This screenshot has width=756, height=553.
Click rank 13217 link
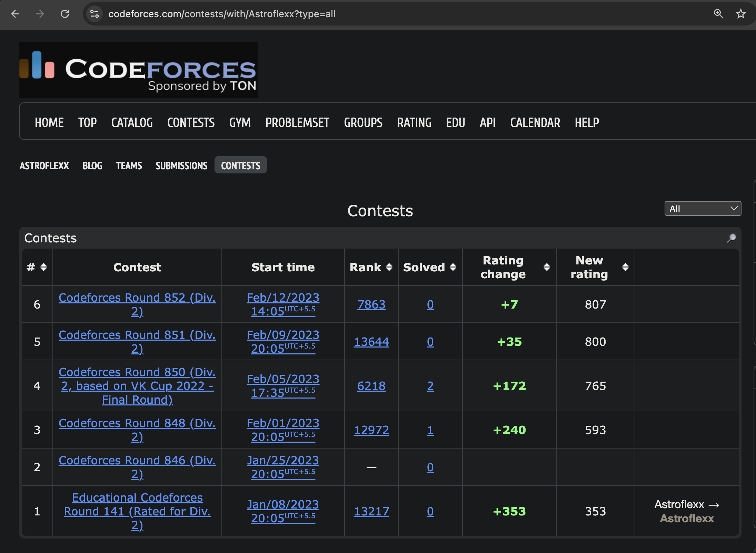pos(371,511)
